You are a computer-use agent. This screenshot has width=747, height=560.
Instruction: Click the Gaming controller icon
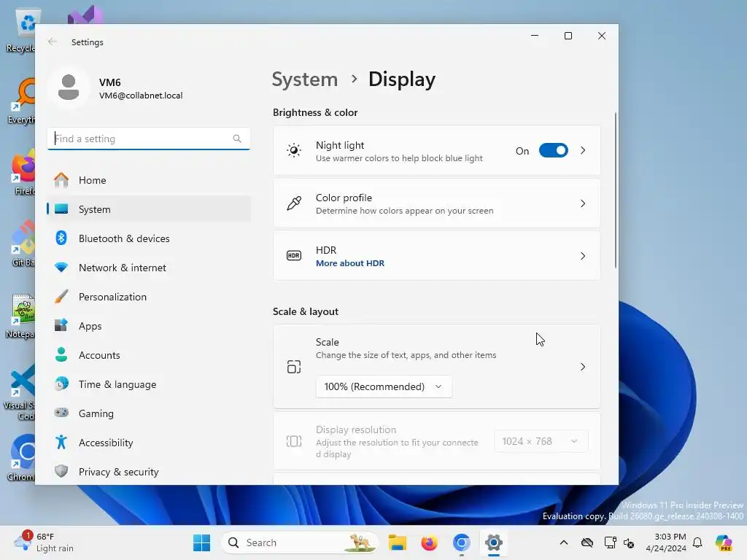[61, 413]
